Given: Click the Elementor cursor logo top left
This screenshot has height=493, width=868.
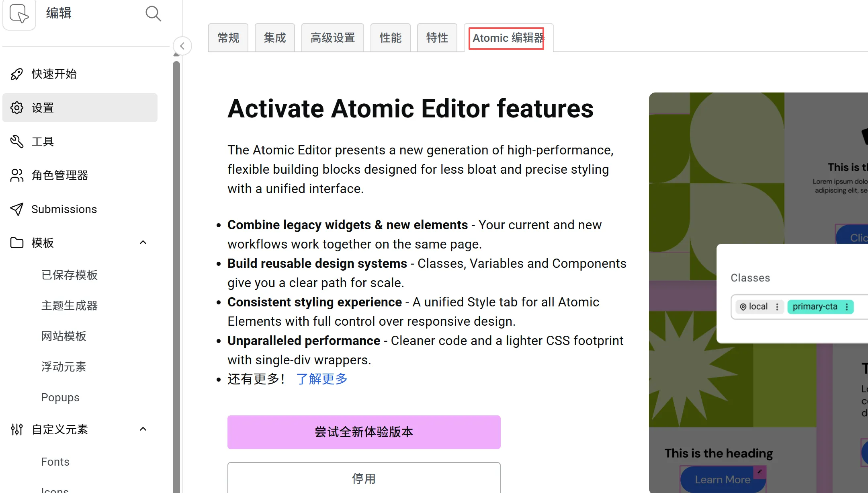Looking at the screenshot, I should (x=19, y=14).
